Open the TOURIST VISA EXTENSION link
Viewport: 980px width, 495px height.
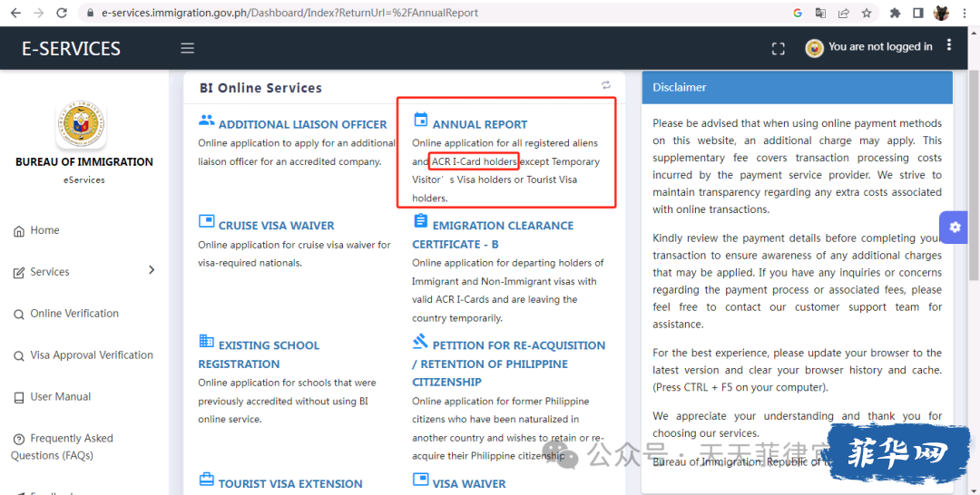pos(290,484)
